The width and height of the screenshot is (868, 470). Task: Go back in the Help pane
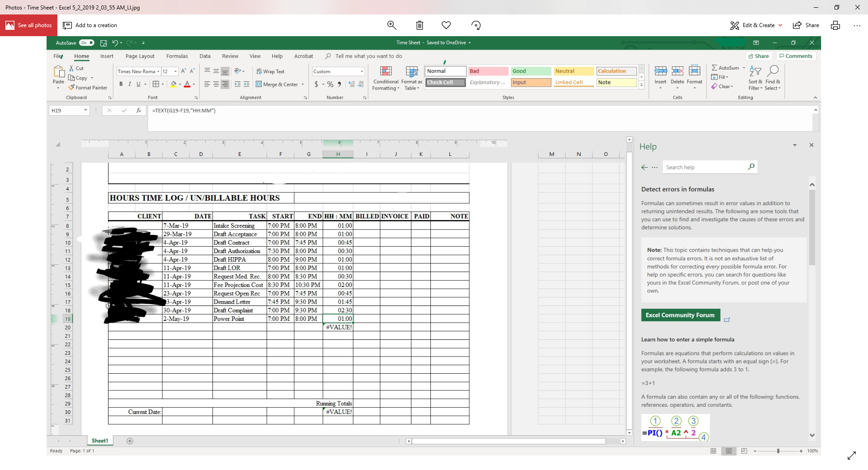point(645,167)
